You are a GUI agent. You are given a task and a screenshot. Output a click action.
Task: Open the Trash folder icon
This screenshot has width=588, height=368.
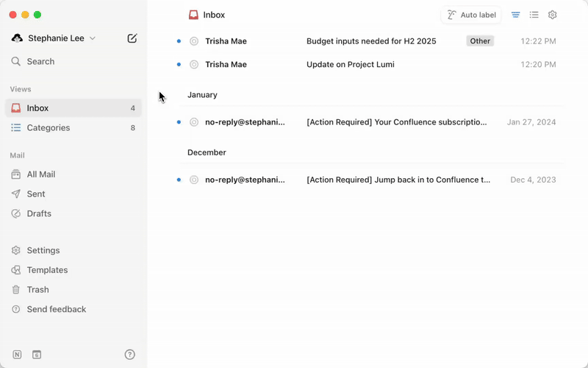(x=16, y=290)
